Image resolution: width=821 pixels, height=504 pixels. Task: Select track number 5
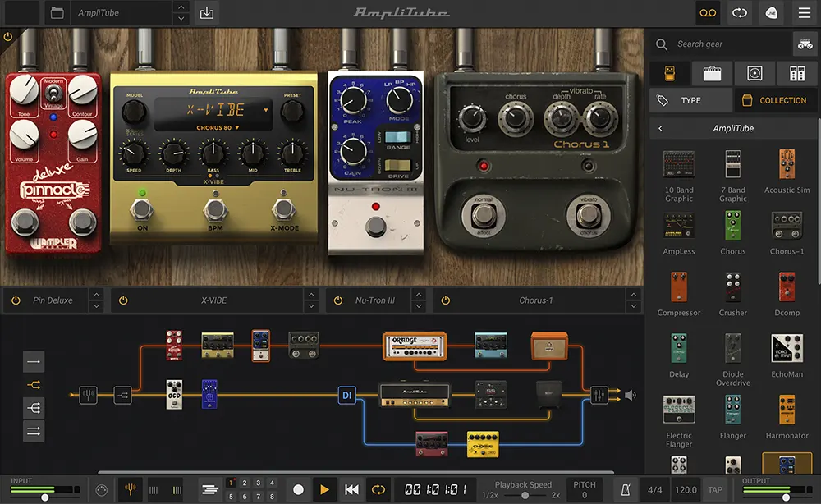point(231,496)
